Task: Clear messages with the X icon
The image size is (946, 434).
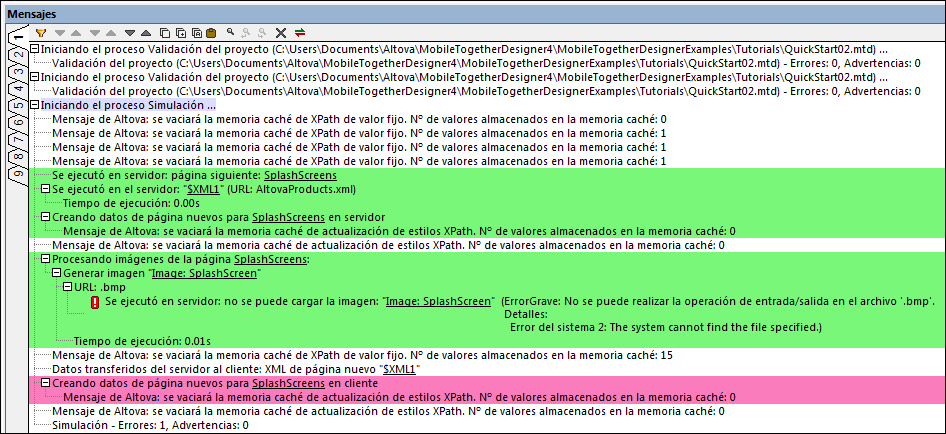Action: click(x=281, y=33)
